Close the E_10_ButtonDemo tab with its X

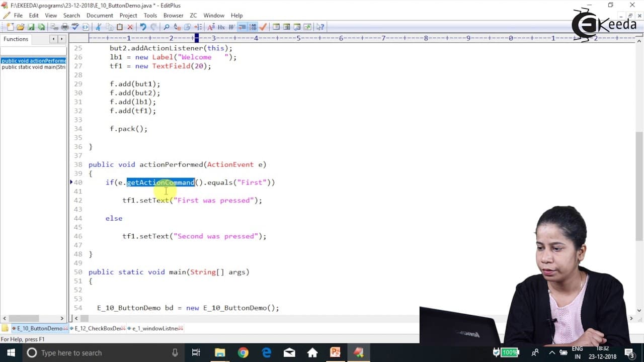tap(66, 328)
